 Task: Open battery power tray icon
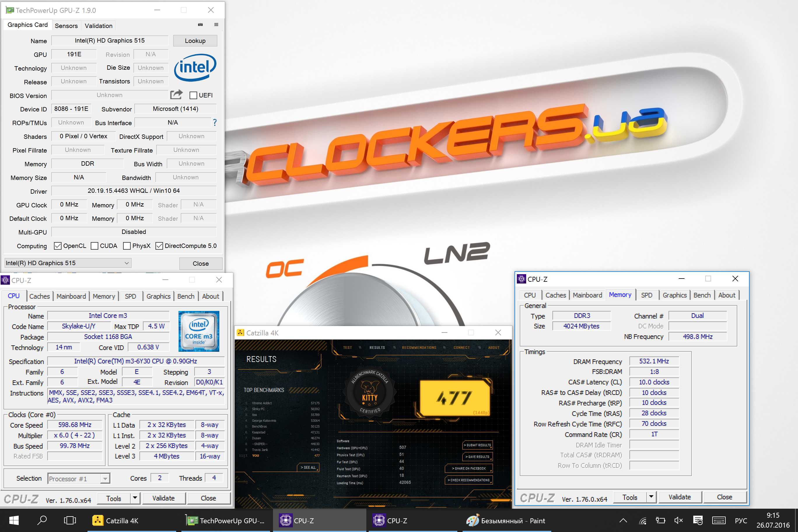coord(660,520)
